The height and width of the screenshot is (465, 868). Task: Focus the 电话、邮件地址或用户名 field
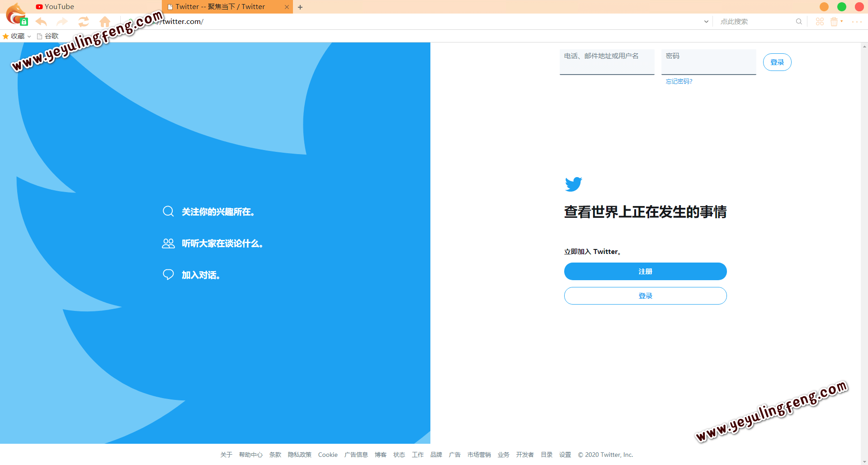click(607, 62)
